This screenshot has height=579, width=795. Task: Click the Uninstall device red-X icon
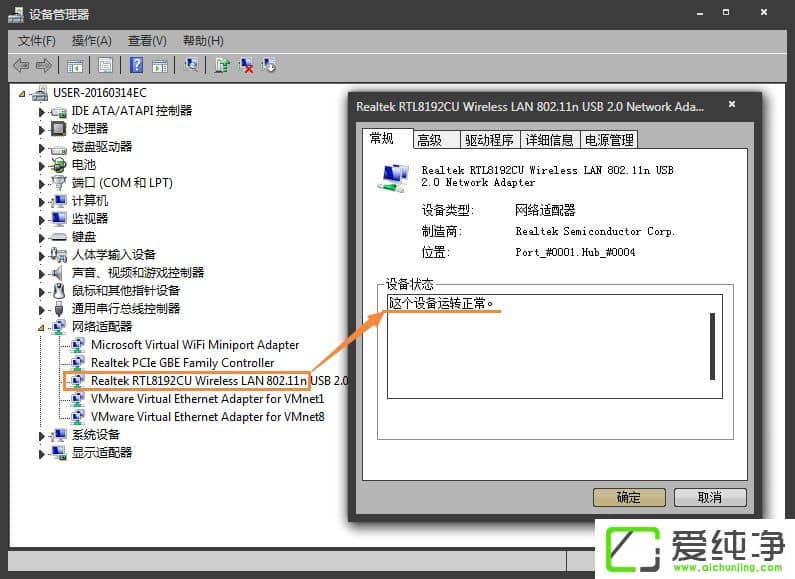[246, 66]
